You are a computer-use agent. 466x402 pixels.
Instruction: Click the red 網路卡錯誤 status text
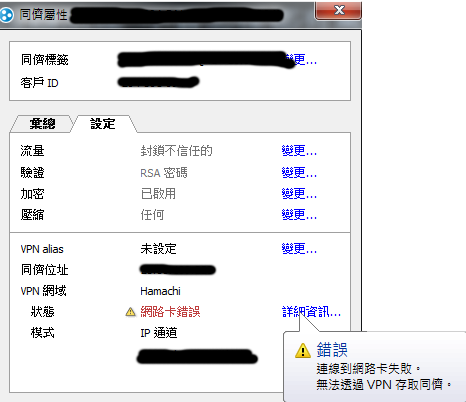pyautogui.click(x=170, y=312)
